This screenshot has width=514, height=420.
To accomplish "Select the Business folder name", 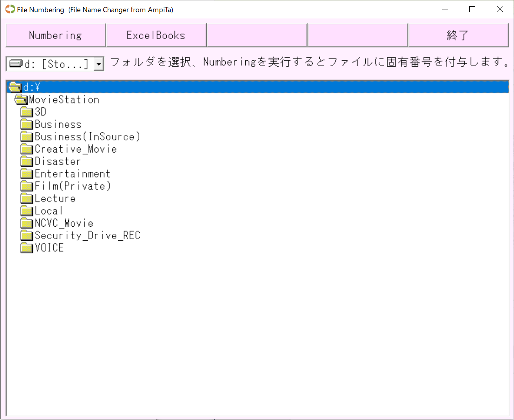I will (58, 124).
